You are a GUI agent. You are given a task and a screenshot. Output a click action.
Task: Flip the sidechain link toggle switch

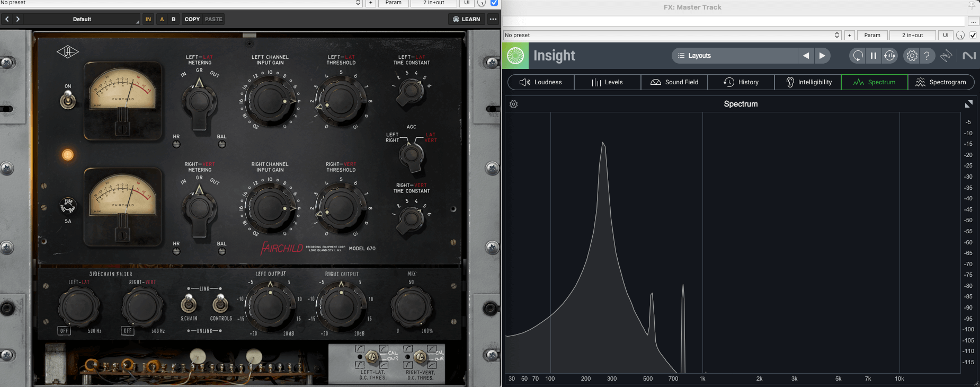[x=189, y=304]
